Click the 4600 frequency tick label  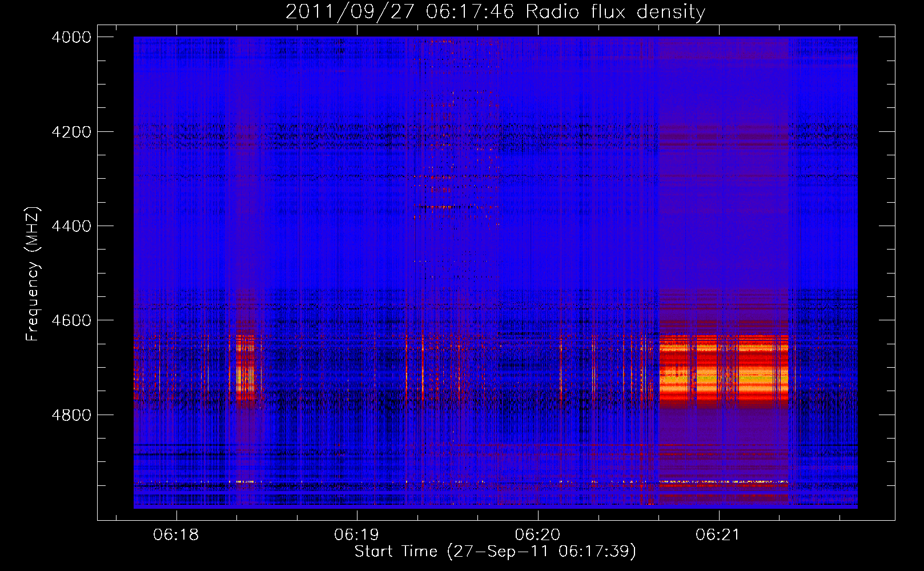(x=71, y=320)
